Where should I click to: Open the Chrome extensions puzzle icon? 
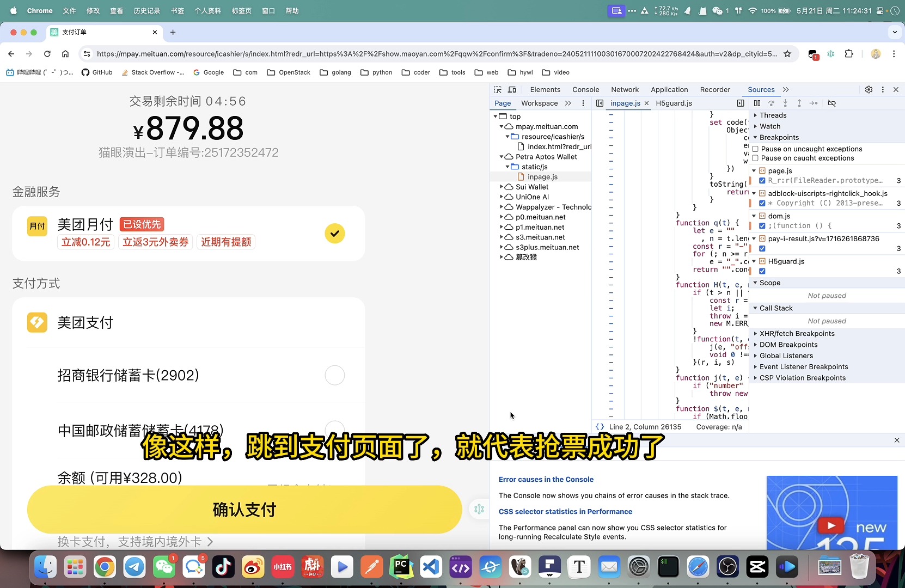849,54
